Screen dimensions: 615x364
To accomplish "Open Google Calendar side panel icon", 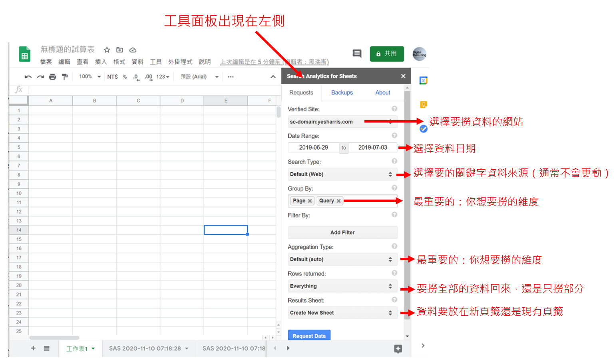I will [423, 81].
